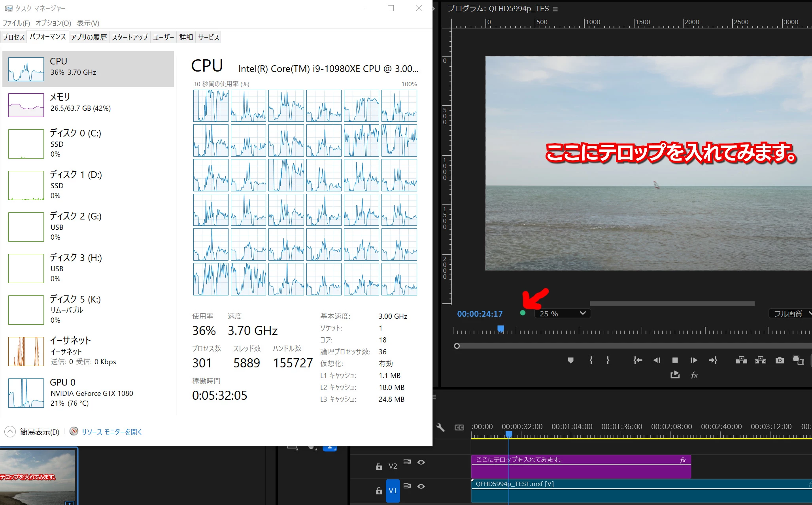Viewport: 812px width, 505px height.
Task: Open the オプション(O) menu
Action: pyautogui.click(x=53, y=23)
